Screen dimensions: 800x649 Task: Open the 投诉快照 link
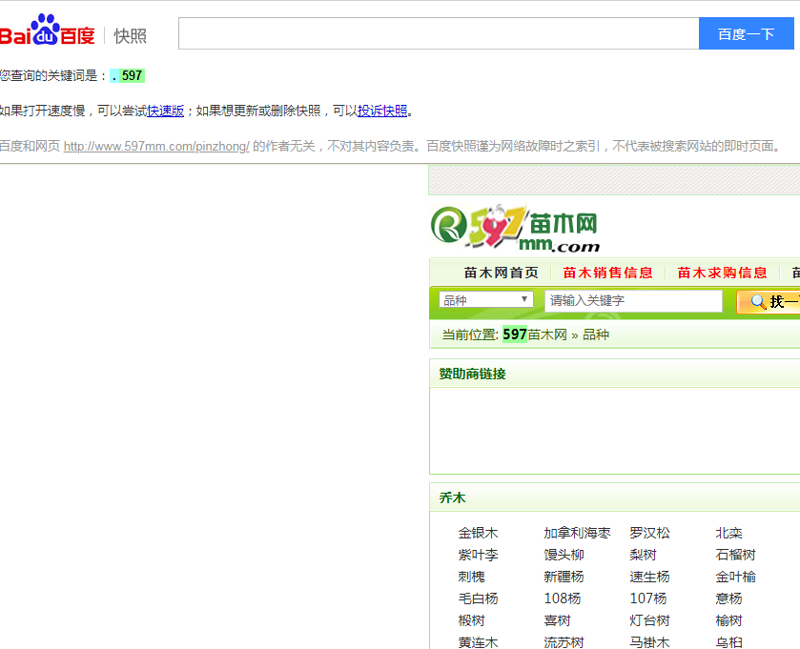(x=382, y=111)
